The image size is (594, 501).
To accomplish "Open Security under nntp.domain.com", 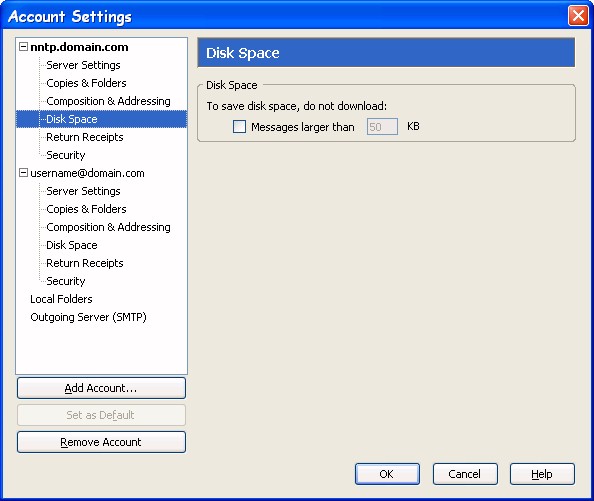I will click(66, 155).
